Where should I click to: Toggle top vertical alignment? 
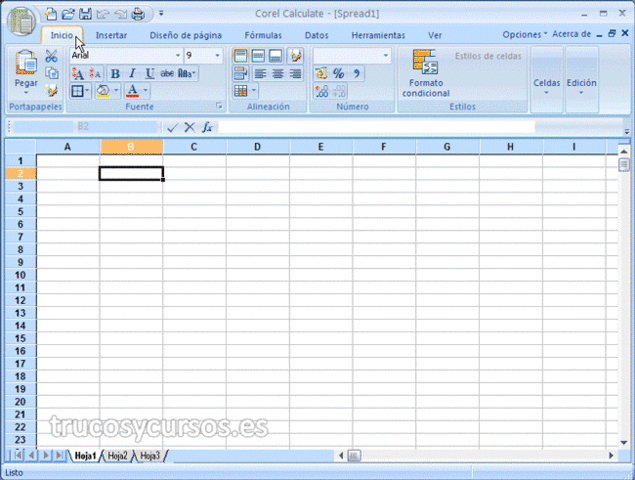tap(240, 56)
